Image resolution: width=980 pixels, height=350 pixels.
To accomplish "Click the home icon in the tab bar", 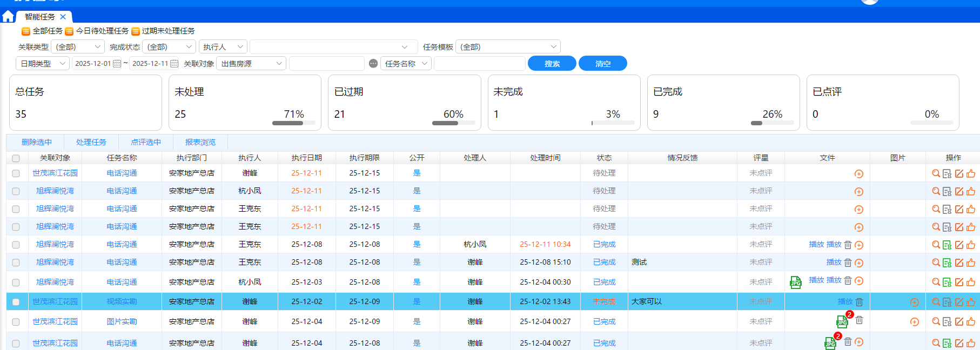I will [8, 17].
